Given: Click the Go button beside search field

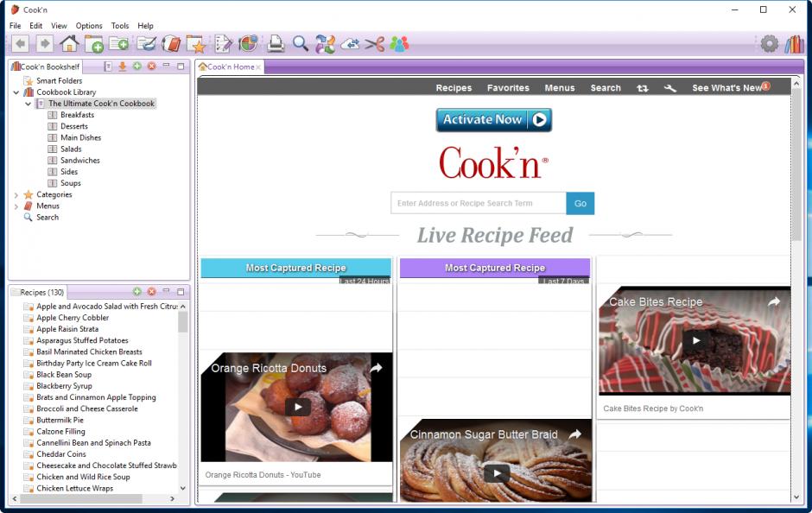Looking at the screenshot, I should point(580,203).
